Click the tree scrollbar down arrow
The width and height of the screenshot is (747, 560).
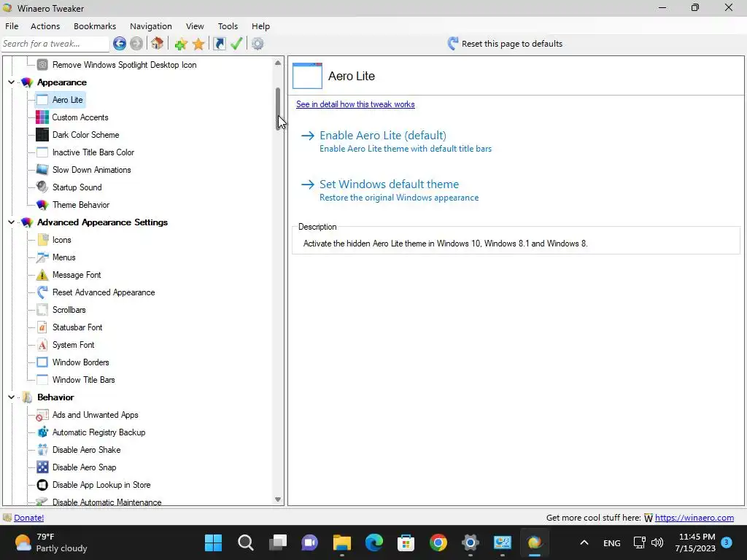[x=278, y=499]
